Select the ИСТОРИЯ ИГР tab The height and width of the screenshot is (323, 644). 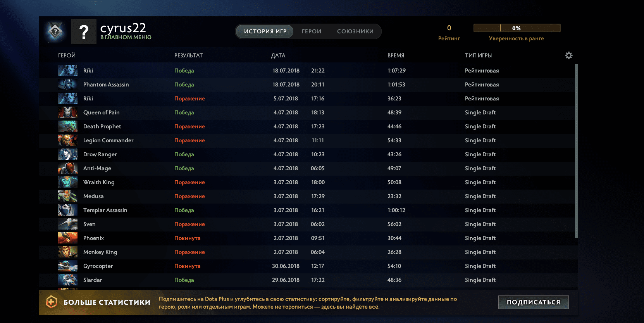point(265,31)
